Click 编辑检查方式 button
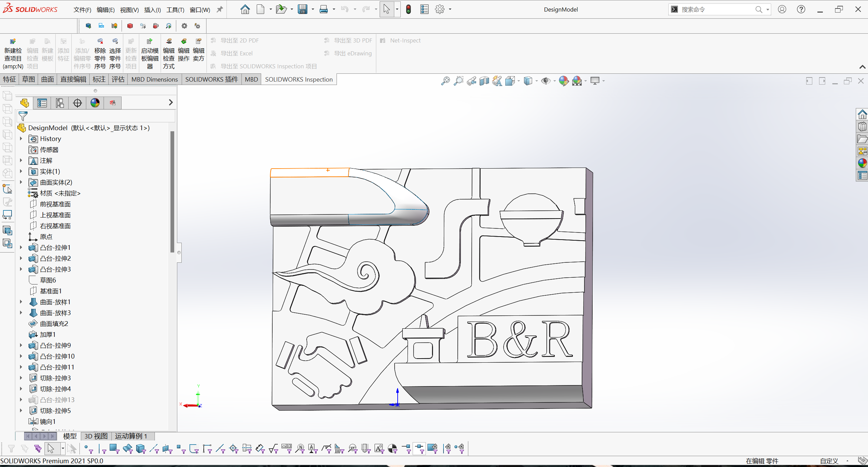 pos(169,54)
